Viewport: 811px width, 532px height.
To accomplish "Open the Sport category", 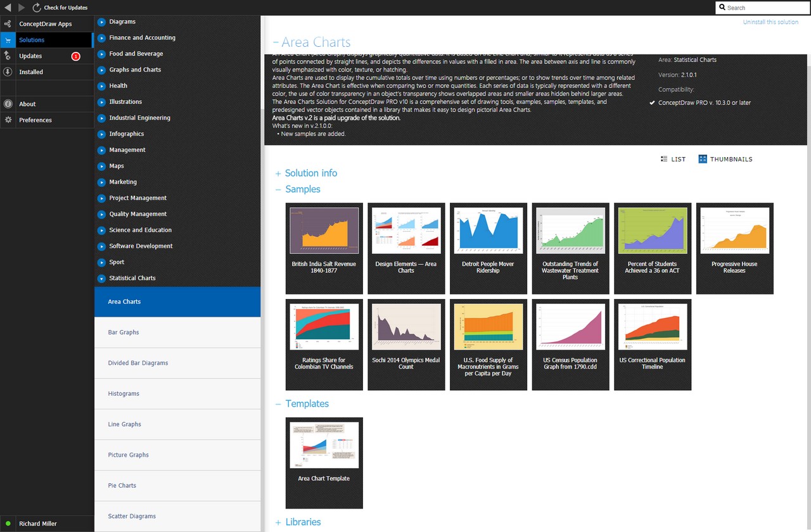I will pos(117,262).
